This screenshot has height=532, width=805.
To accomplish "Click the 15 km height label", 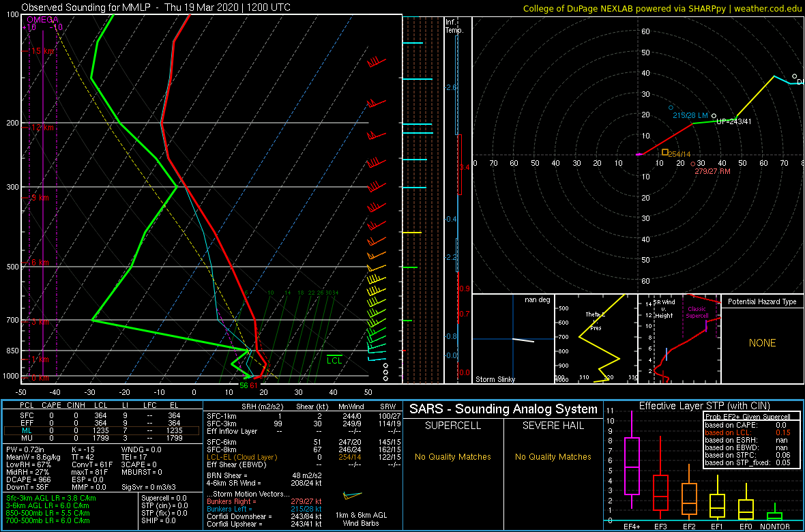I will click(42, 51).
